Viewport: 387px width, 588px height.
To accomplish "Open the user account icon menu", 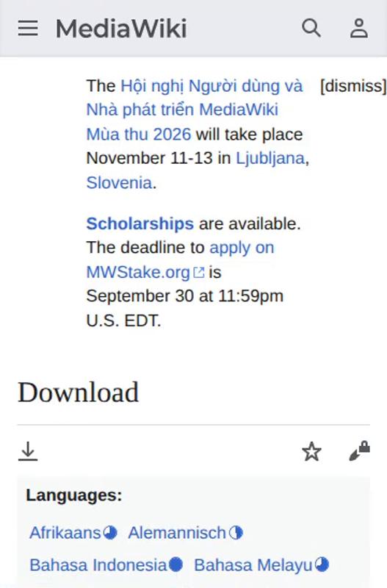I will 359,28.
